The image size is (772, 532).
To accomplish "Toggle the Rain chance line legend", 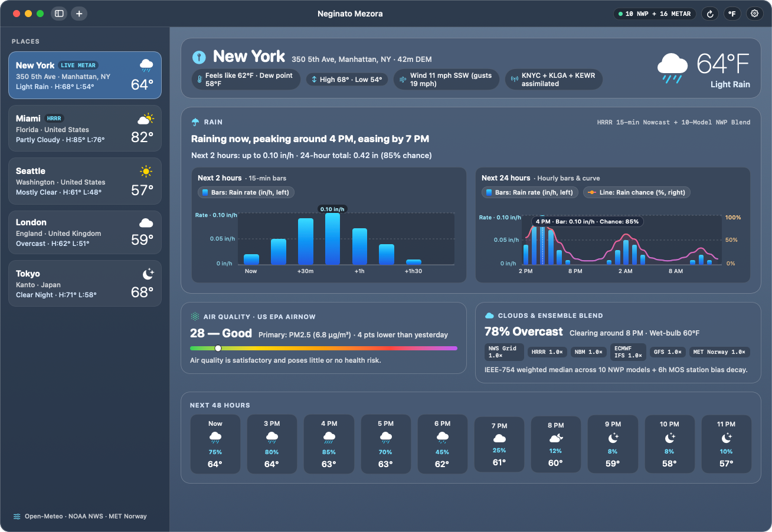I will point(637,192).
